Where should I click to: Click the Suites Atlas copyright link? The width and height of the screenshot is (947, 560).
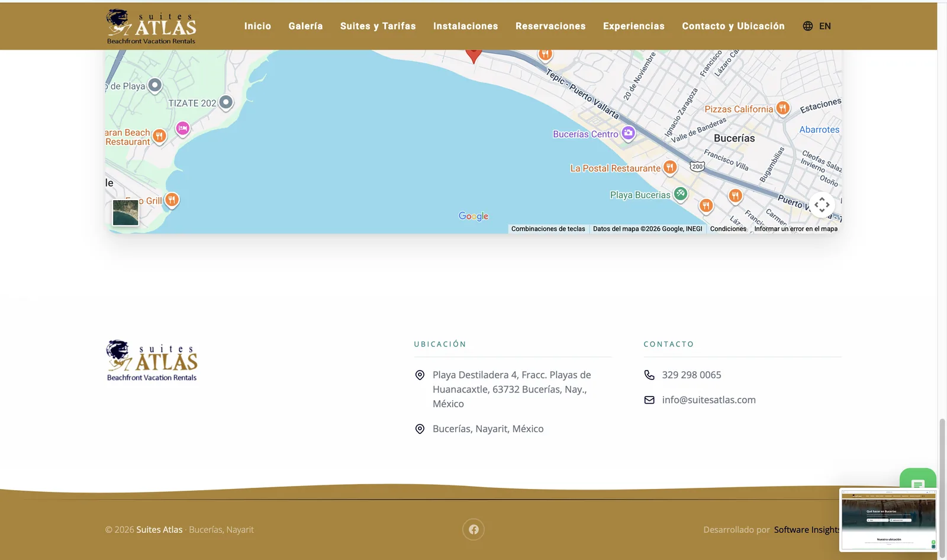click(159, 529)
